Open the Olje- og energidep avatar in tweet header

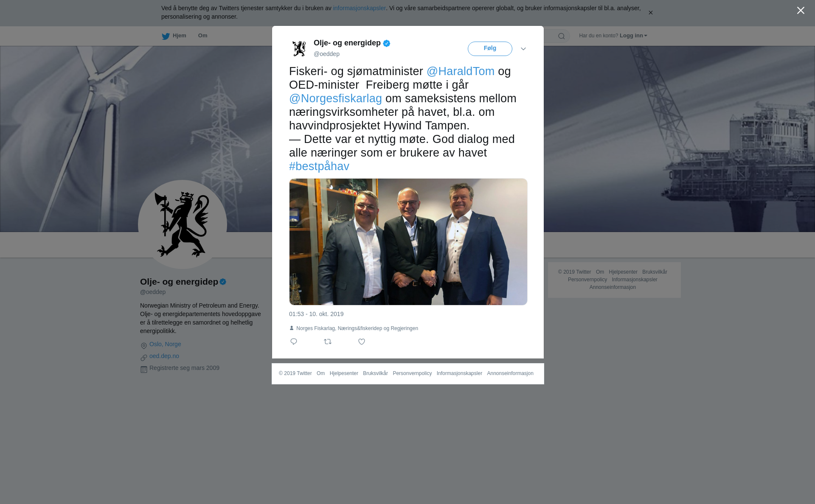299,48
